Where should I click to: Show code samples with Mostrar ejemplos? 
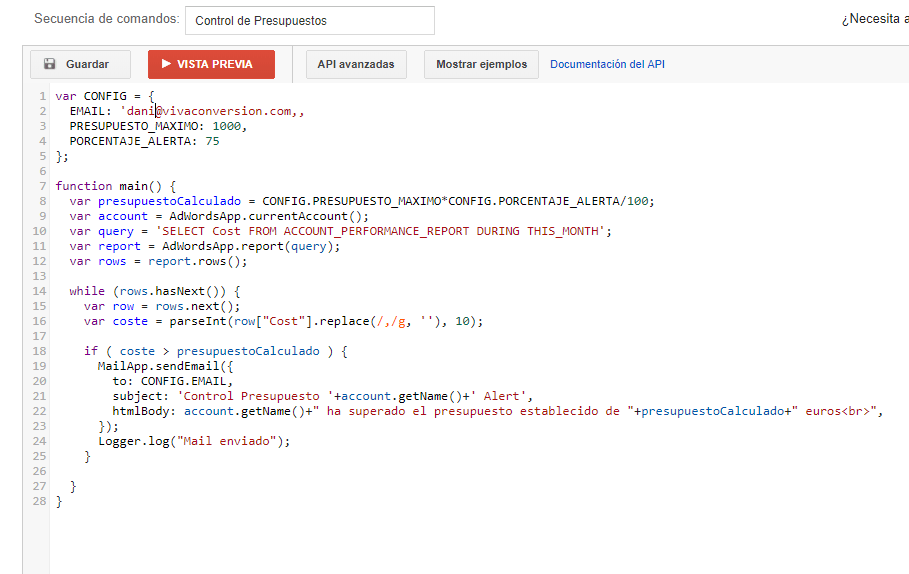481,64
